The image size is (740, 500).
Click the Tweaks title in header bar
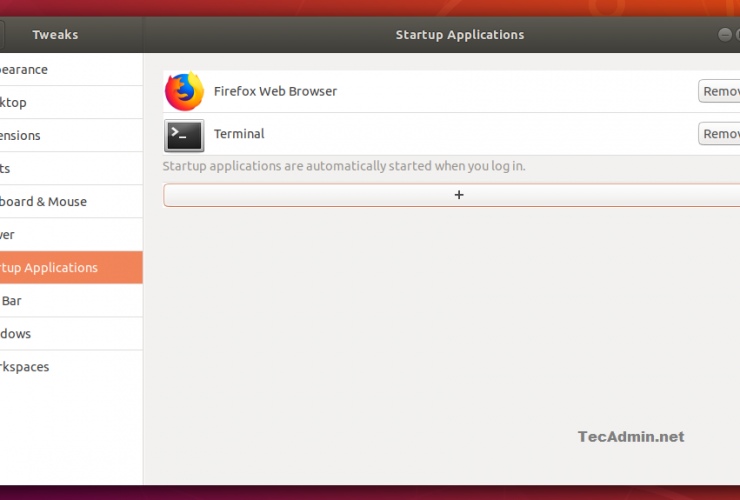[x=55, y=35]
